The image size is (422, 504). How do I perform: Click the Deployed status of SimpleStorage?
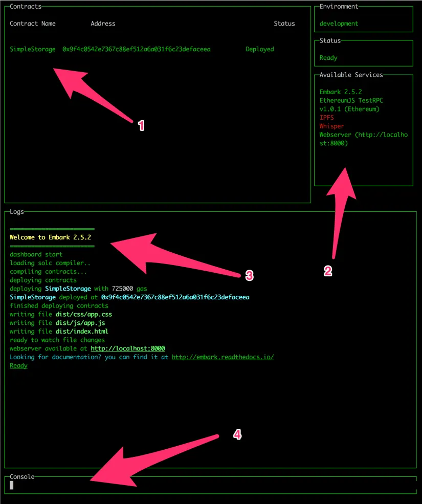(260, 49)
